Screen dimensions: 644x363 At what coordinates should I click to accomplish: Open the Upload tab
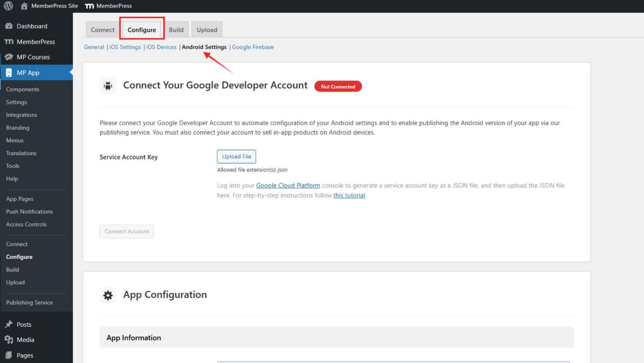tap(206, 29)
